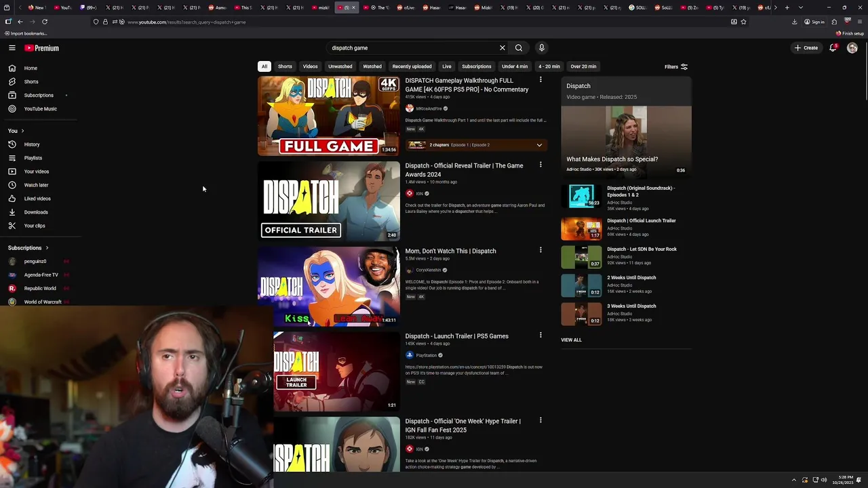This screenshot has height=488, width=868.
Task: Select the 4 - 20 min filter chip
Action: [549, 66]
